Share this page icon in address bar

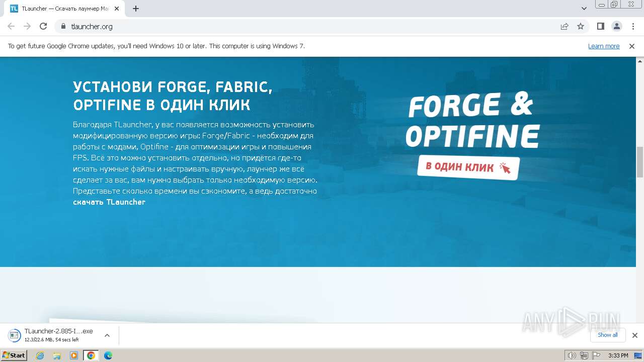click(x=565, y=26)
